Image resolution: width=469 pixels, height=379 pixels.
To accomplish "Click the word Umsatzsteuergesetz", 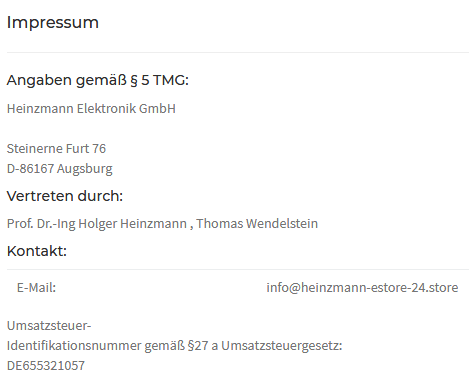I will coord(282,346).
